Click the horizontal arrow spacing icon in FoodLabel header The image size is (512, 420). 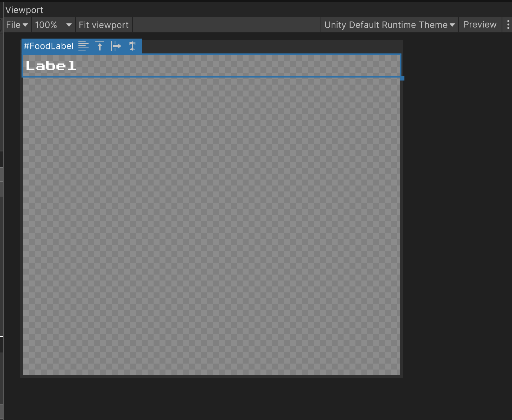point(116,46)
